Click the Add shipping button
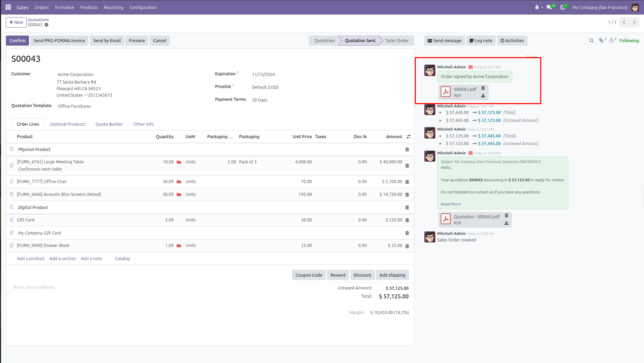Image resolution: width=644 pixels, height=363 pixels. coord(392,275)
